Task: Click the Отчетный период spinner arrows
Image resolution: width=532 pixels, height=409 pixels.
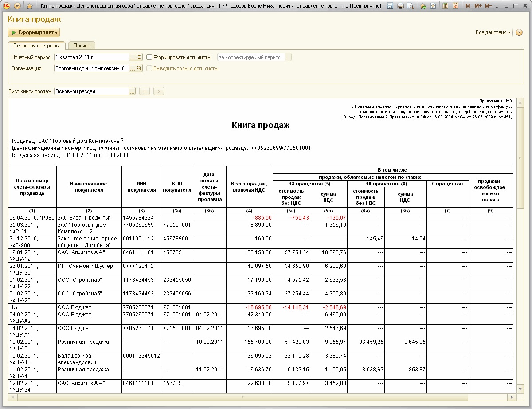Action: 139,57
